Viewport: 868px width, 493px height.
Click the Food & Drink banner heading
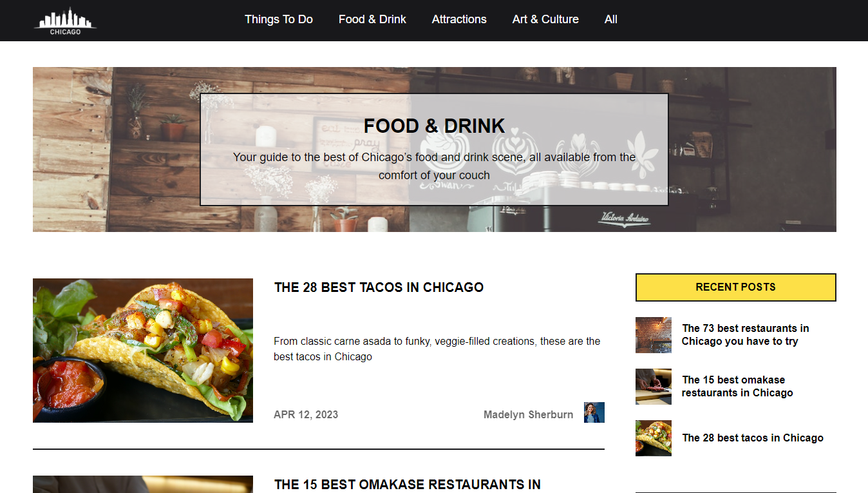click(x=434, y=126)
